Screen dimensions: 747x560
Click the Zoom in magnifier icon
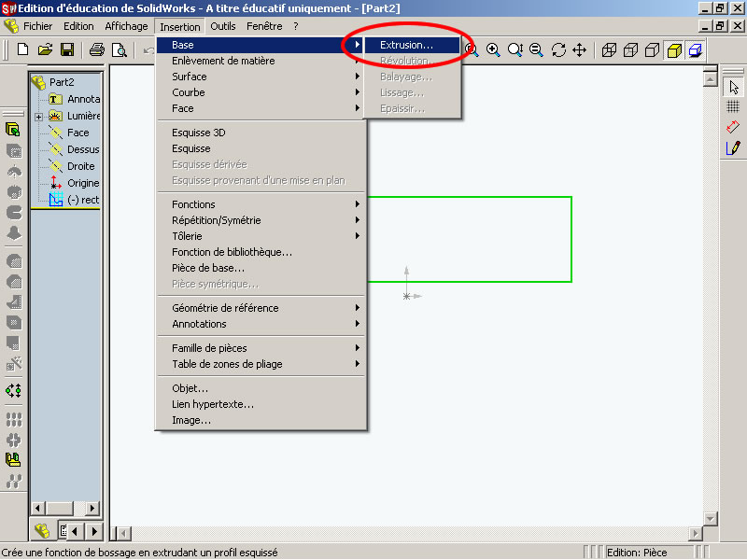pos(493,49)
